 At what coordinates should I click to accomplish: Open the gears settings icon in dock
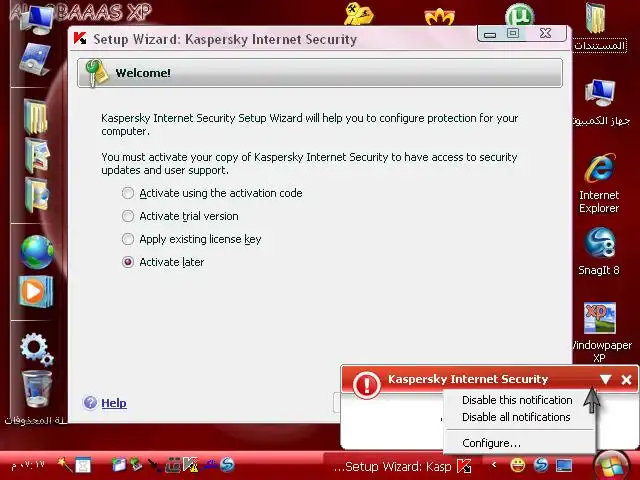37,349
